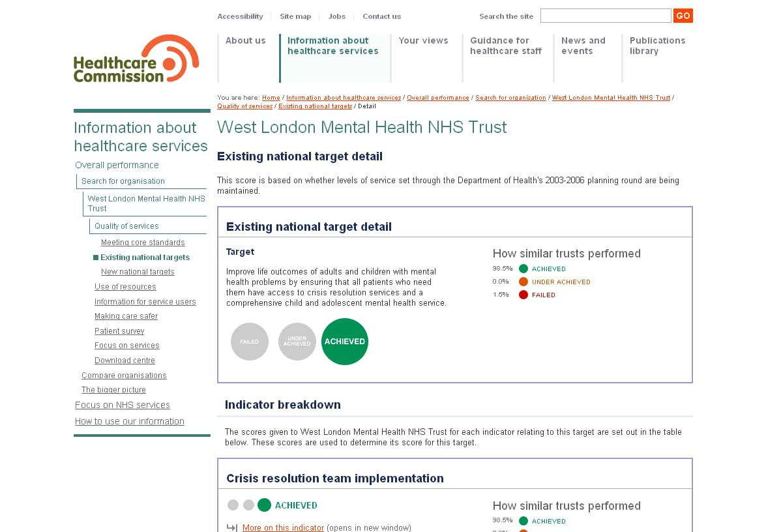Click Home in the breadcrumb trail

coord(271,98)
